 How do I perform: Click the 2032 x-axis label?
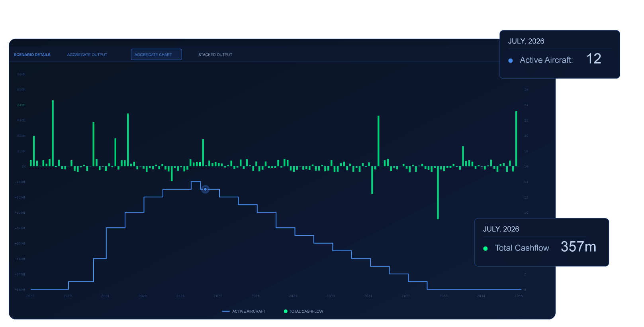point(406,296)
